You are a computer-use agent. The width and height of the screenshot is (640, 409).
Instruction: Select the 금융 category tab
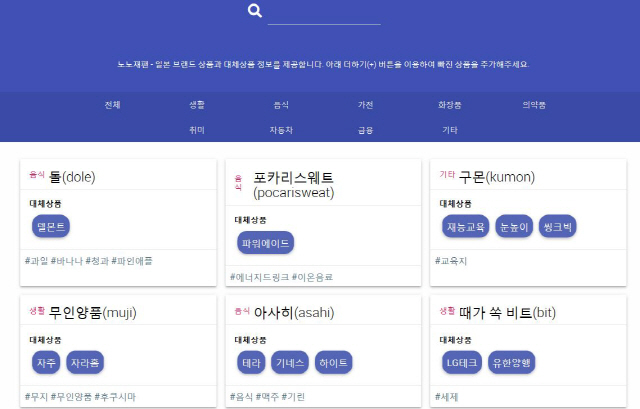click(x=365, y=130)
